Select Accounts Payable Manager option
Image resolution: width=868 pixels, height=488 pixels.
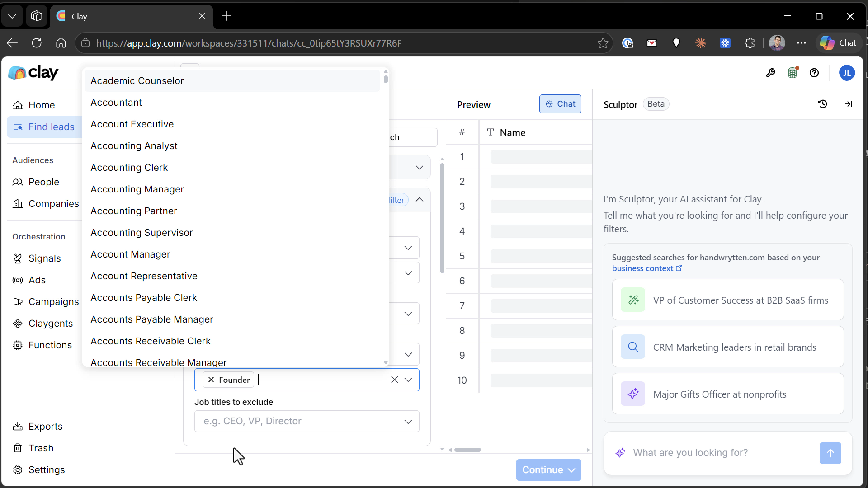232,319
